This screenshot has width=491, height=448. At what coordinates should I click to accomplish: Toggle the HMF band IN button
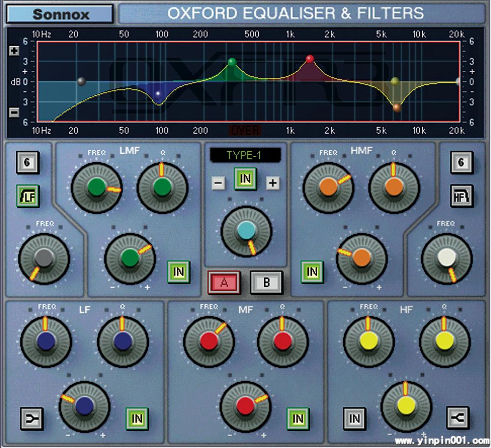(x=312, y=271)
